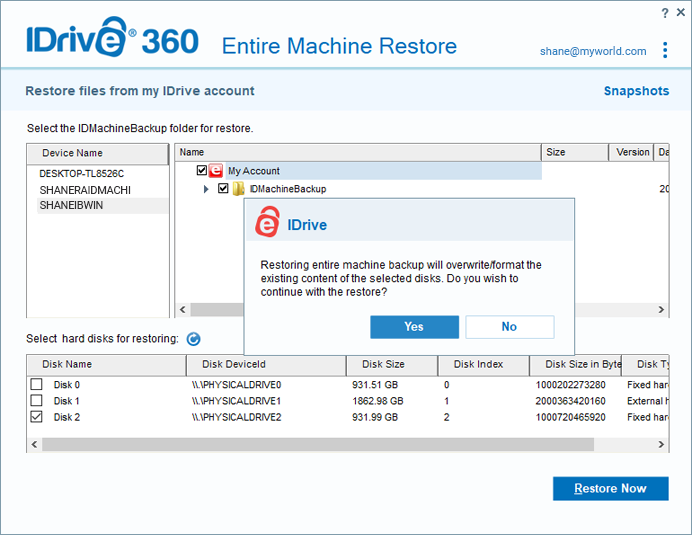Click the 1862.98 GB size cell
Screen dimensions: 692x535
click(x=378, y=401)
